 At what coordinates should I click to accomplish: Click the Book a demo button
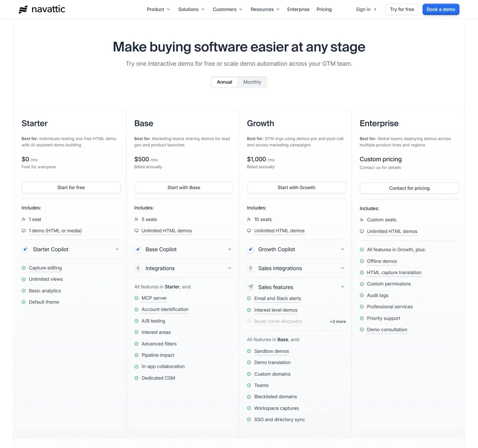(441, 9)
